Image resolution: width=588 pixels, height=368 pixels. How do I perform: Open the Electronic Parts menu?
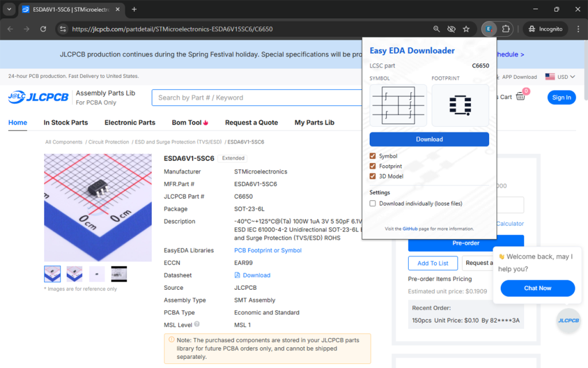pyautogui.click(x=130, y=122)
